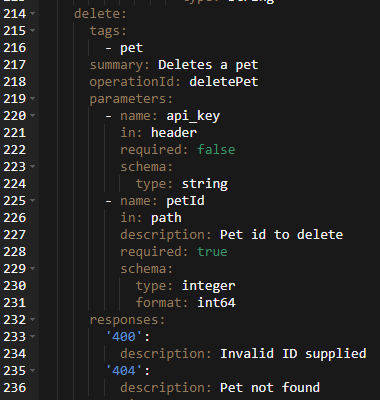This screenshot has width=380, height=400.
Task: Collapse the responses block at line 232
Action: click(x=32, y=320)
